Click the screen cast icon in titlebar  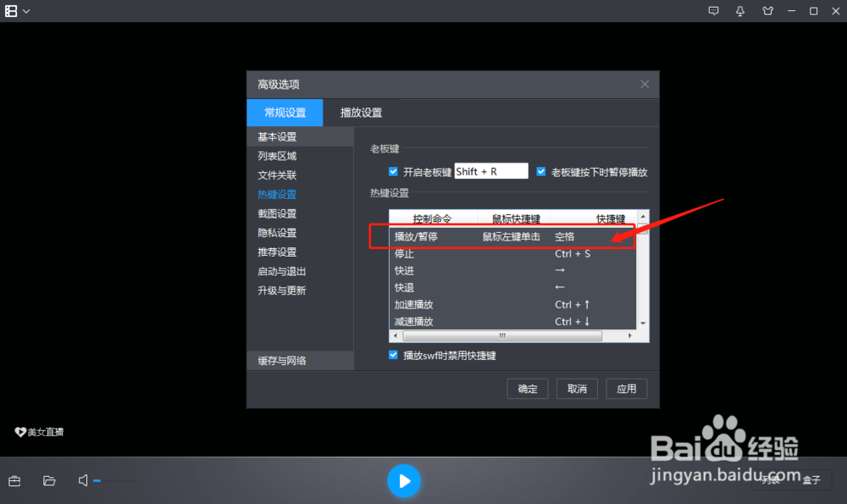point(713,11)
